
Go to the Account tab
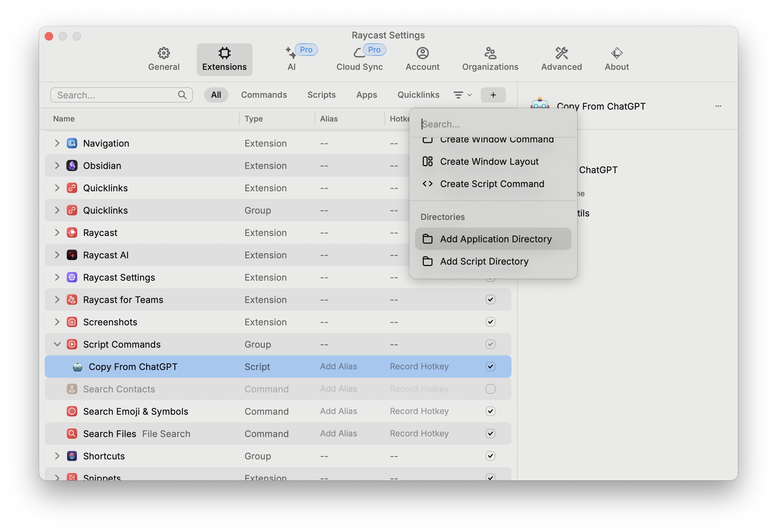(x=422, y=59)
